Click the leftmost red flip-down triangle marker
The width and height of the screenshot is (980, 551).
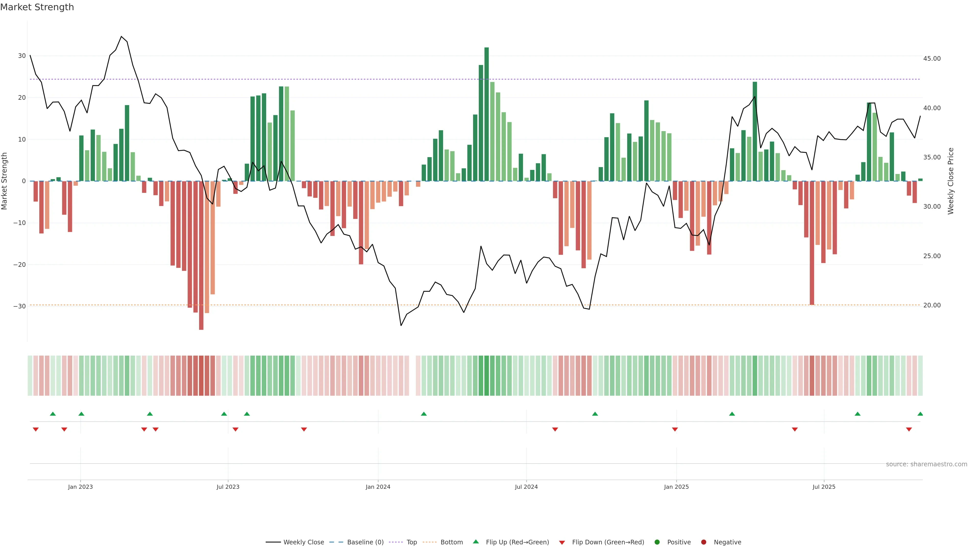(x=36, y=429)
